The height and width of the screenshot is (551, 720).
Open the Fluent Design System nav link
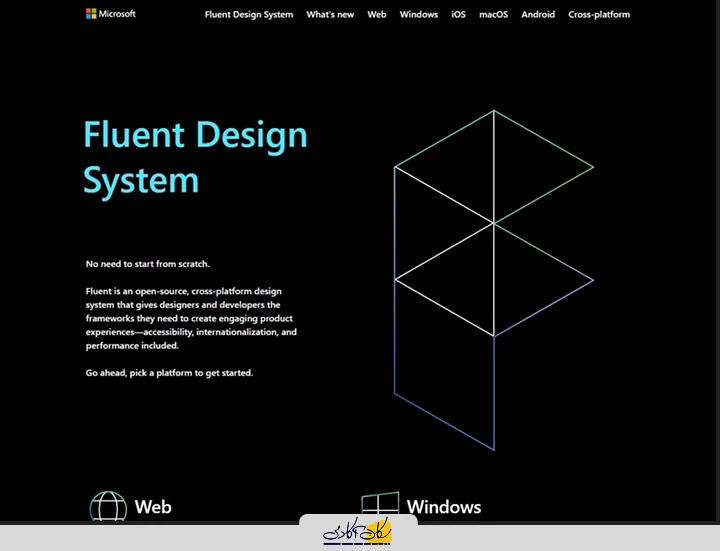pyautogui.click(x=249, y=15)
